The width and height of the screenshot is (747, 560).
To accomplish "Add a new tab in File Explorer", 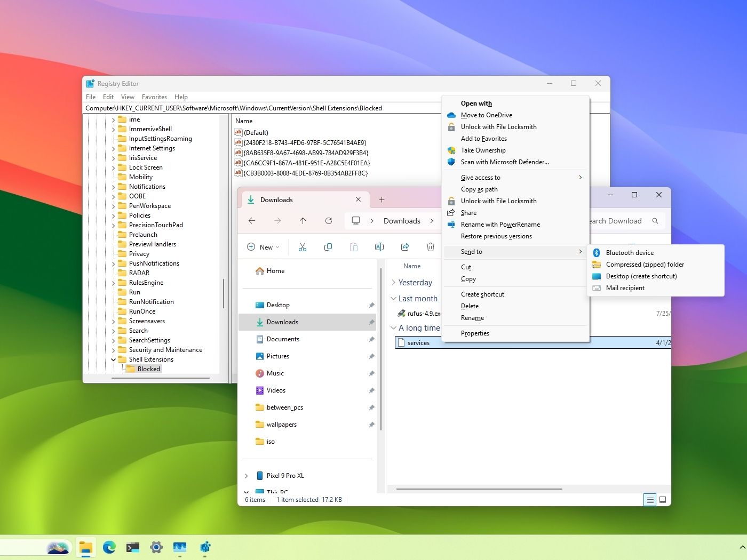I will pos(382,199).
